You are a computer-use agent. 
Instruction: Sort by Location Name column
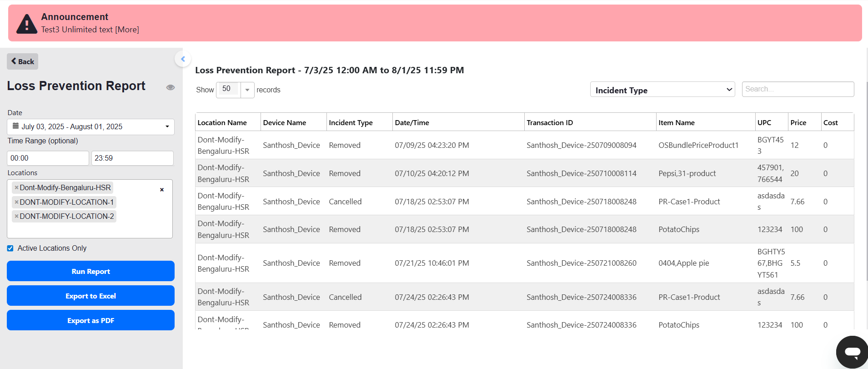pos(228,122)
